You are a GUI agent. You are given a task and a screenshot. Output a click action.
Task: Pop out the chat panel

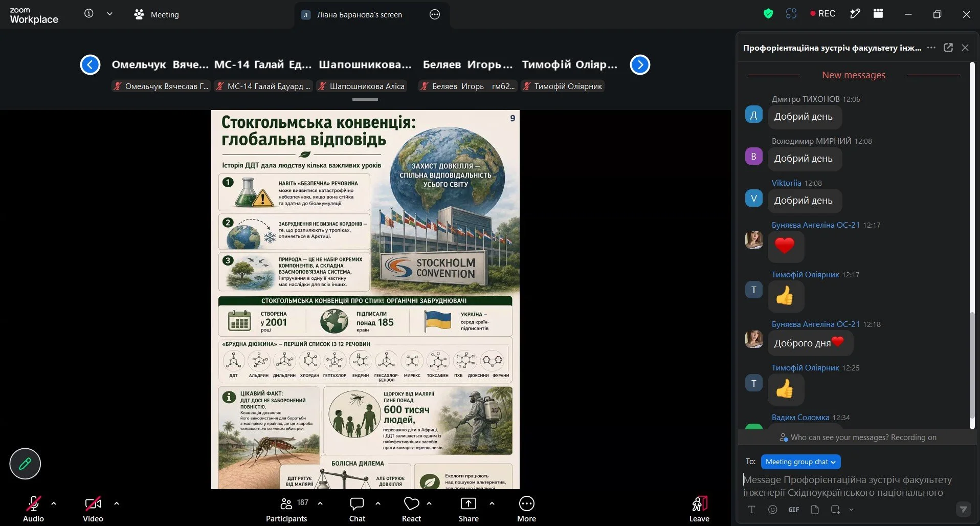(948, 48)
